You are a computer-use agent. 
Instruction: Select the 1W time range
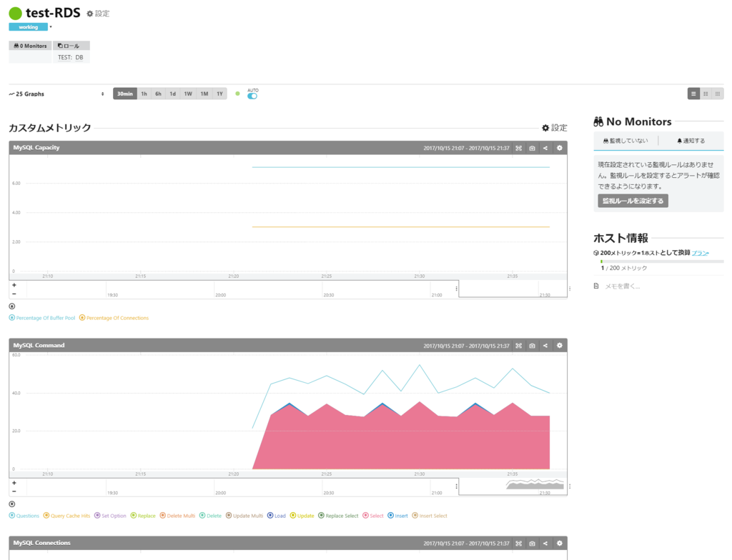(x=188, y=94)
